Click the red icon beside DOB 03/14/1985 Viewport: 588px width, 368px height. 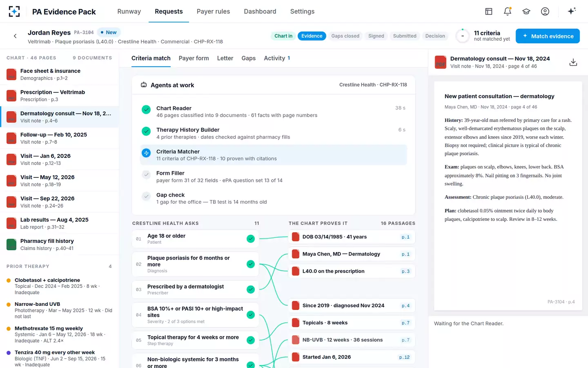(296, 237)
